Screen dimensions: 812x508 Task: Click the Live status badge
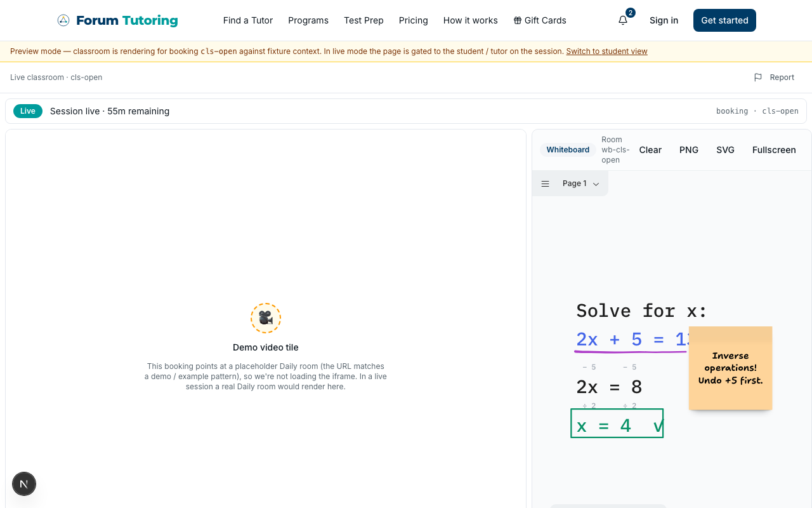[28, 111]
